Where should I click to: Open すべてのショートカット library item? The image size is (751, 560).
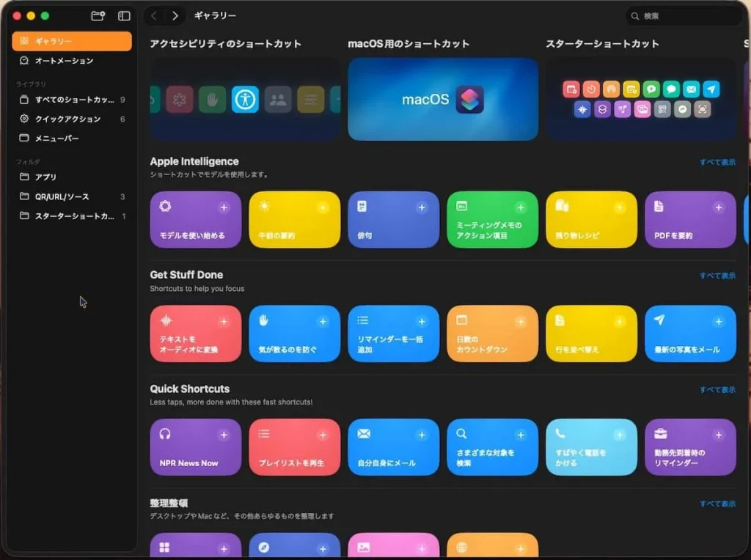coord(72,100)
